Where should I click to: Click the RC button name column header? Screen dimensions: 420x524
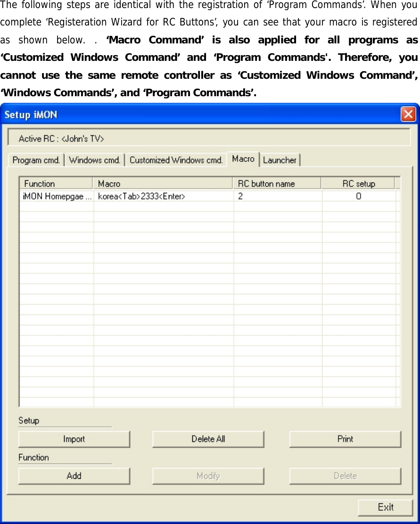tap(277, 183)
